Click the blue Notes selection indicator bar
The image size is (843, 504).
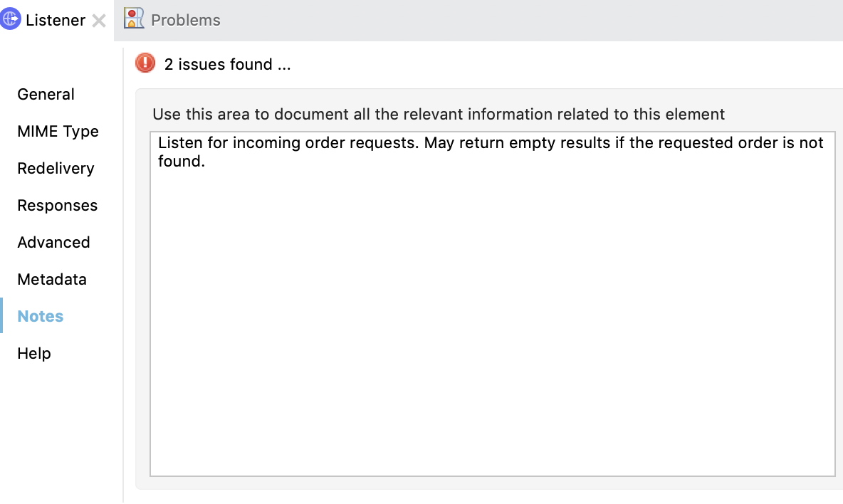[1, 316]
